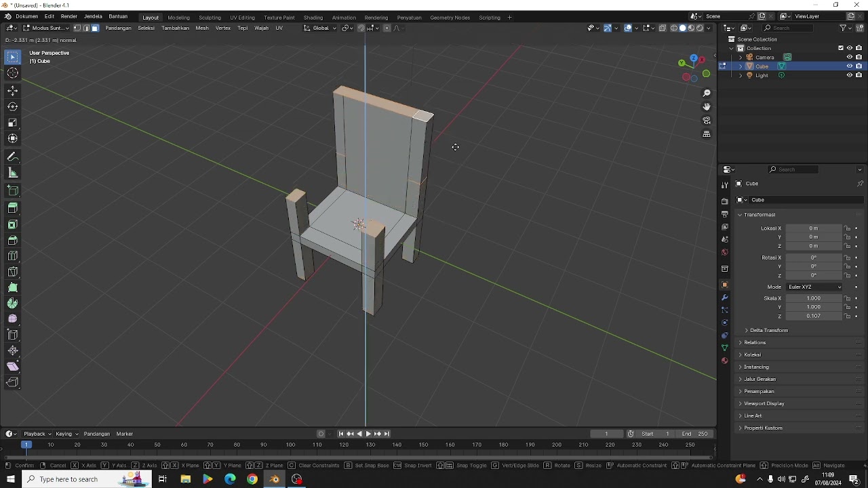Open the Physics properties tab
The width and height of the screenshot is (868, 488).
point(725,323)
